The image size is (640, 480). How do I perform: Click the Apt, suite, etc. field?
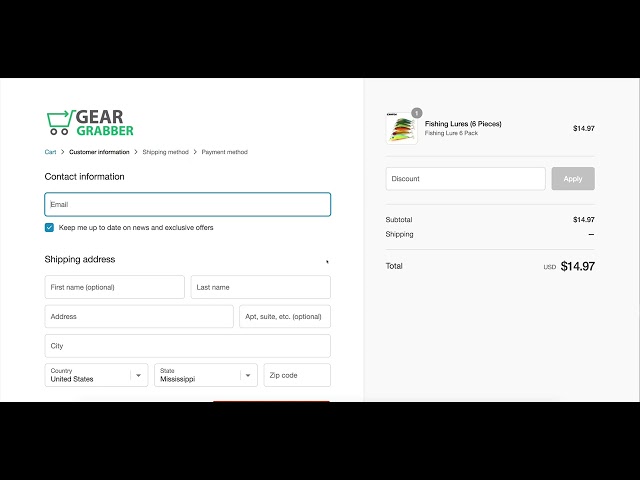pyautogui.click(x=285, y=316)
